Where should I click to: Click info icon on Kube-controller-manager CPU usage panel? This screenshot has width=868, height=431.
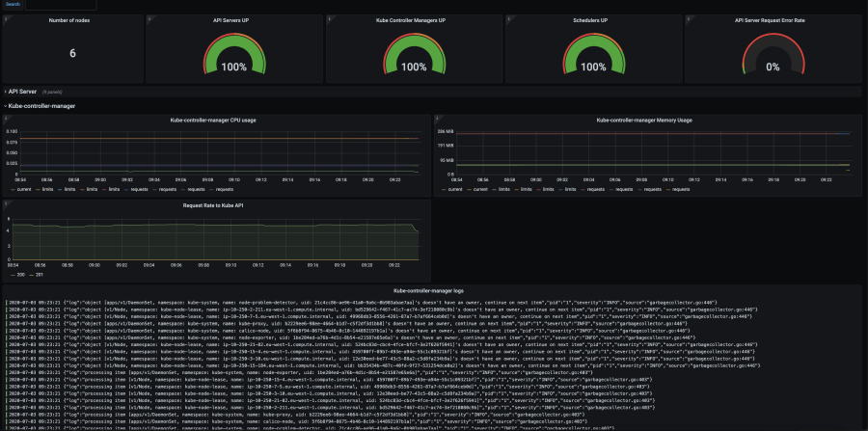coord(6,119)
